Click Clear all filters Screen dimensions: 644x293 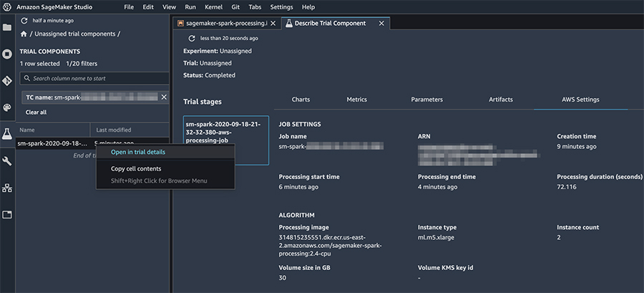36,112
